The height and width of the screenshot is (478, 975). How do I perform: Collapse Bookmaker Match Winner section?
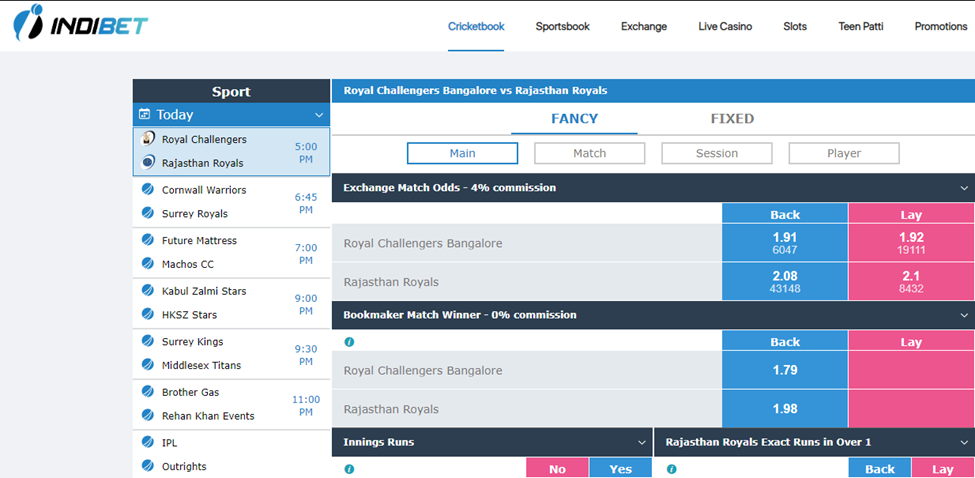[964, 315]
